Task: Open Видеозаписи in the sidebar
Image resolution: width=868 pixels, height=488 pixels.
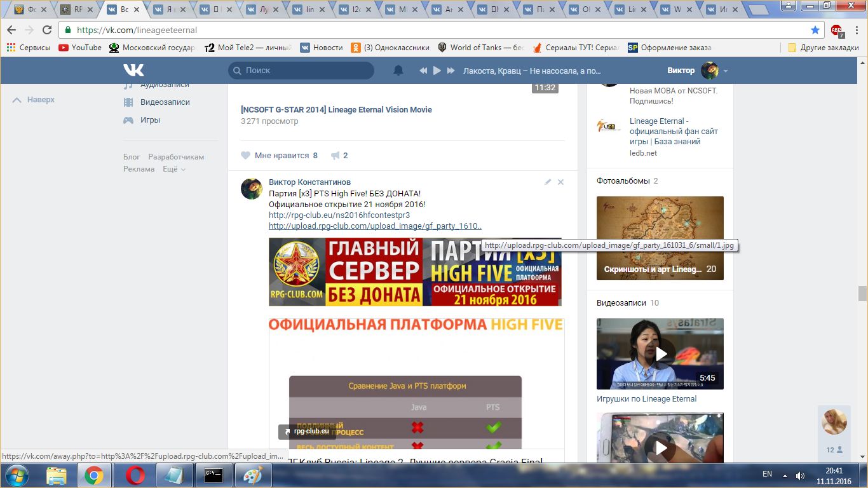Action: pyautogui.click(x=165, y=102)
